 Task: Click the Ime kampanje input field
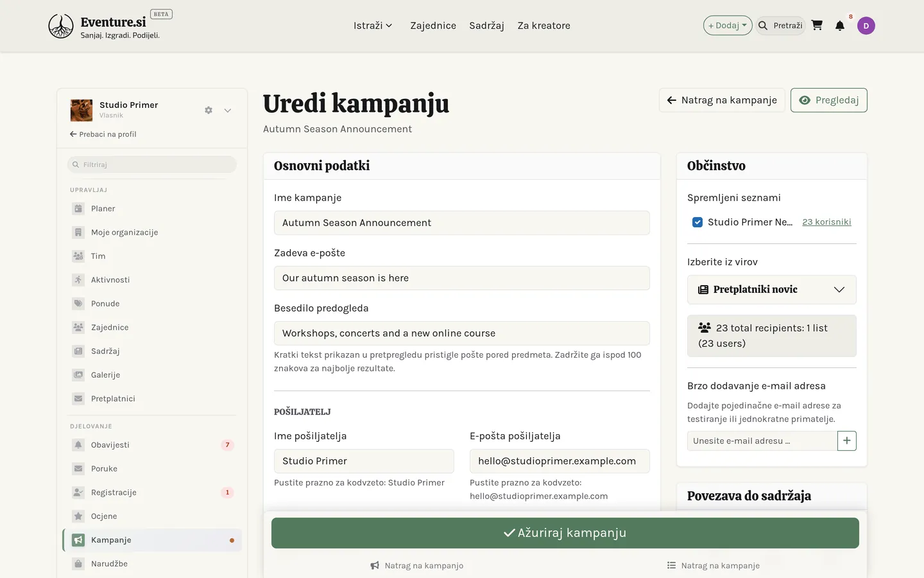[462, 223]
